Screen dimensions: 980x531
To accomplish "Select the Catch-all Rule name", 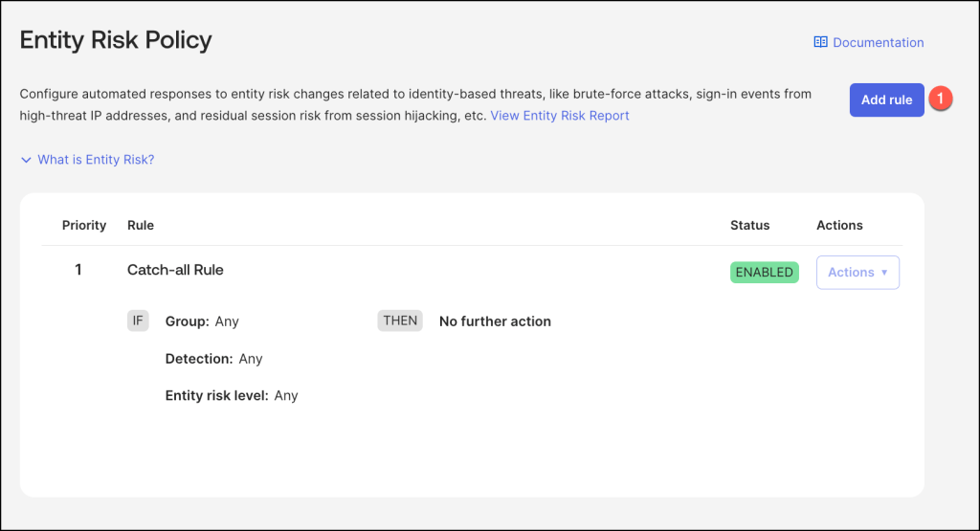I will pos(175,270).
